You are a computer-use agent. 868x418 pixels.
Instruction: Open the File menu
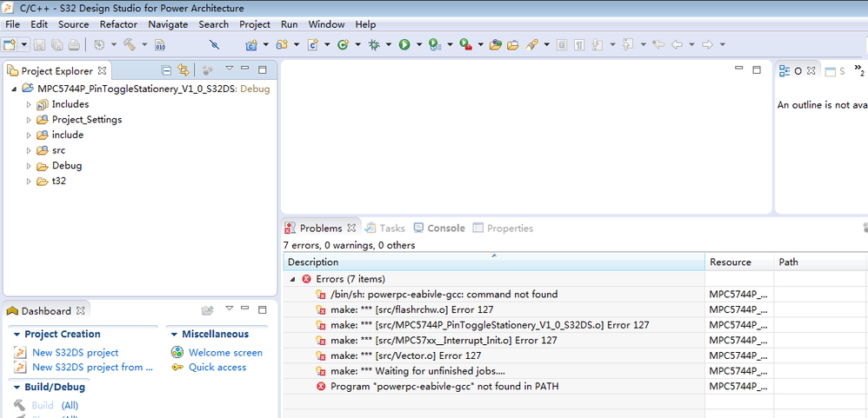(x=12, y=24)
